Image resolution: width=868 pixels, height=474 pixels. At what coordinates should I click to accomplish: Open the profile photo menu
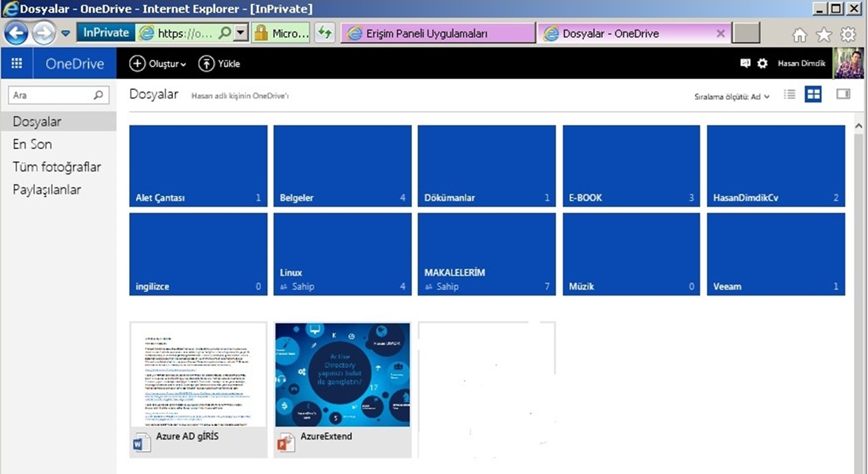(x=847, y=63)
